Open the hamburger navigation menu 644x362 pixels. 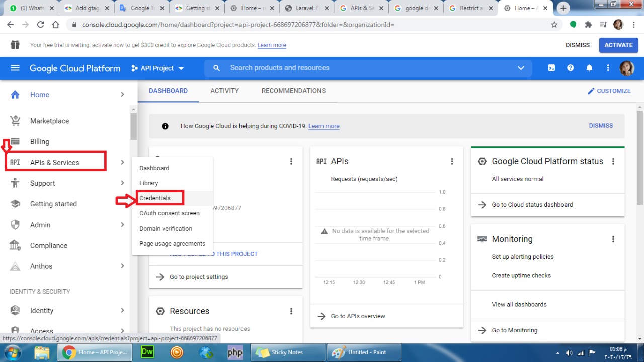15,68
